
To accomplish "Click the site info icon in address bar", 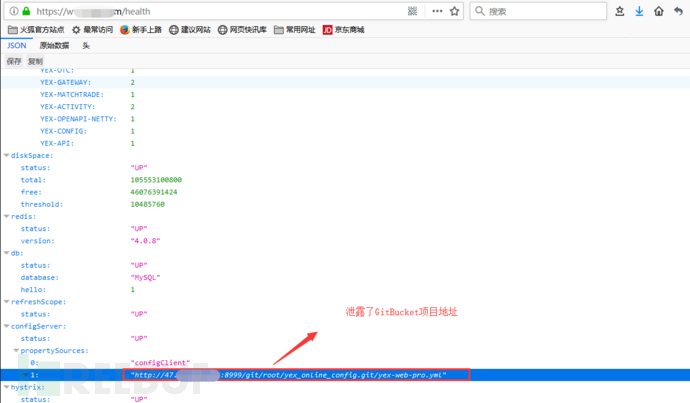I will 14,11.
